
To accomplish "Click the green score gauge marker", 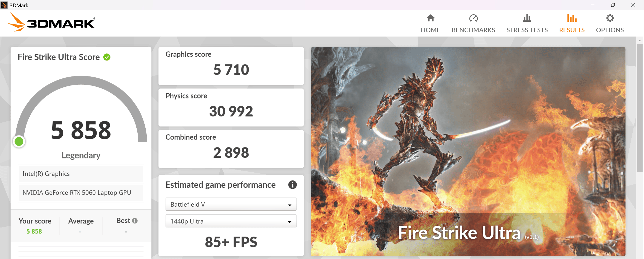I will [x=19, y=141].
